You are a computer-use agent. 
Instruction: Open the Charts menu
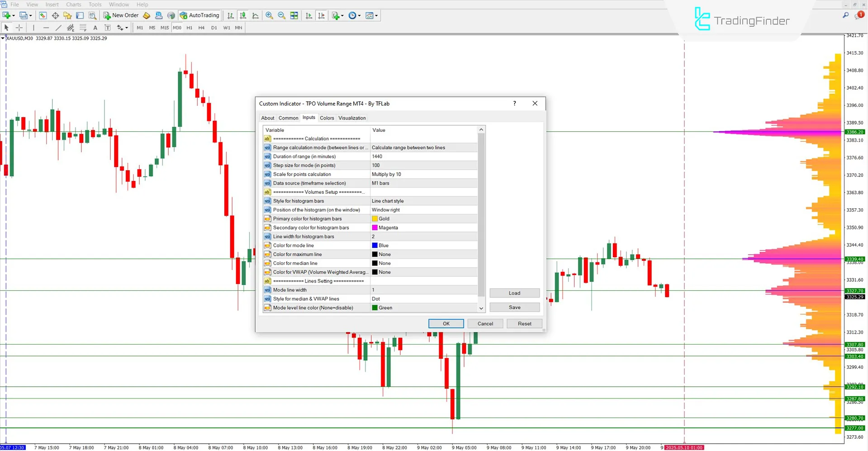73,4
